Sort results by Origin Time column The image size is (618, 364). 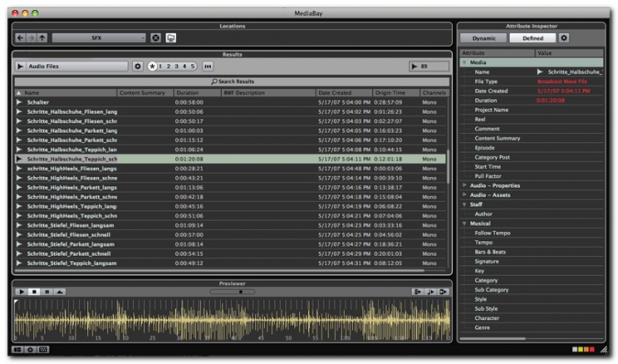(396, 93)
